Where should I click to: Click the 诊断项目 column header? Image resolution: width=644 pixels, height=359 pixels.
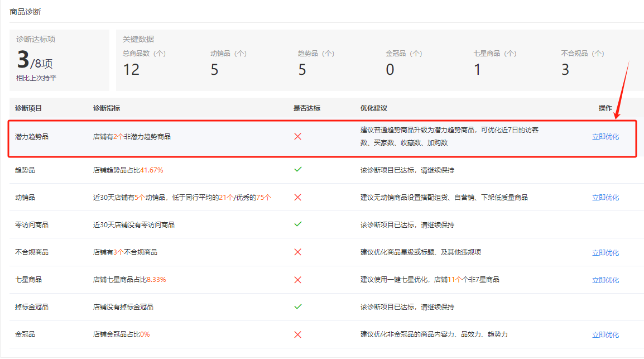(x=28, y=108)
